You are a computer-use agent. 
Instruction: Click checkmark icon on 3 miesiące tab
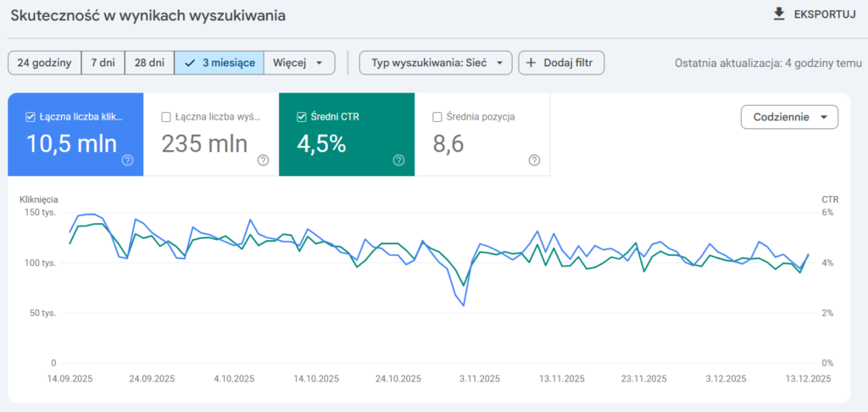pos(190,63)
